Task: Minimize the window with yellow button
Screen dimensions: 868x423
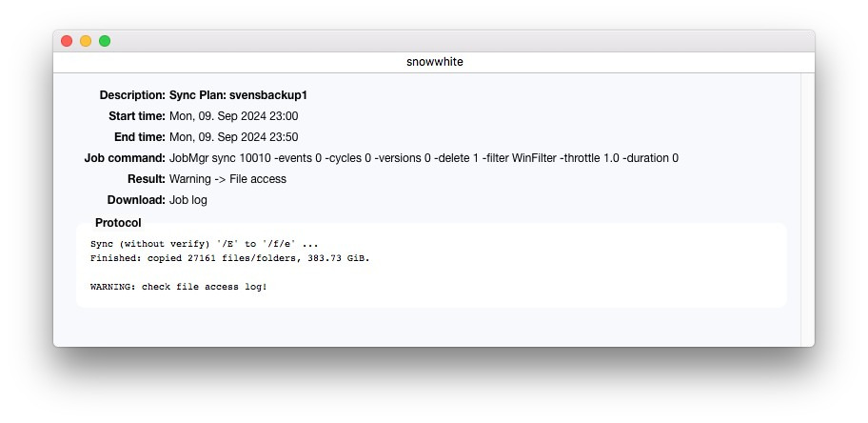Action: [86, 41]
